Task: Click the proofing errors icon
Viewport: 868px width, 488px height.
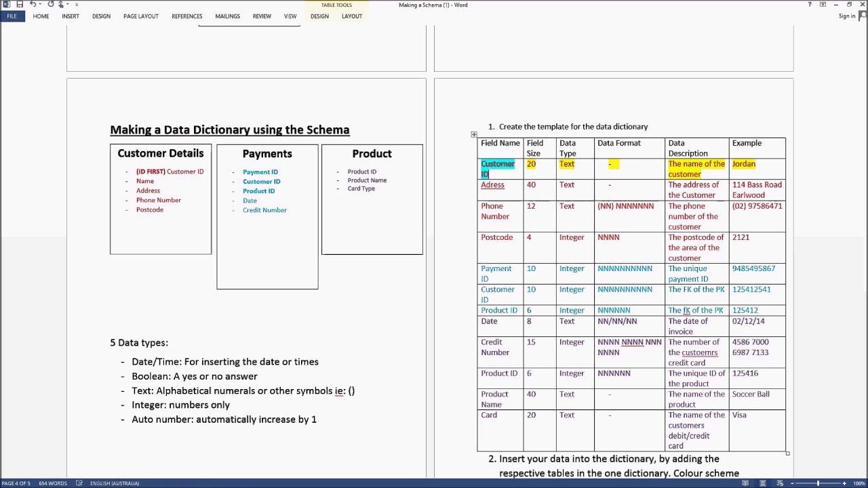Action: coord(79,483)
